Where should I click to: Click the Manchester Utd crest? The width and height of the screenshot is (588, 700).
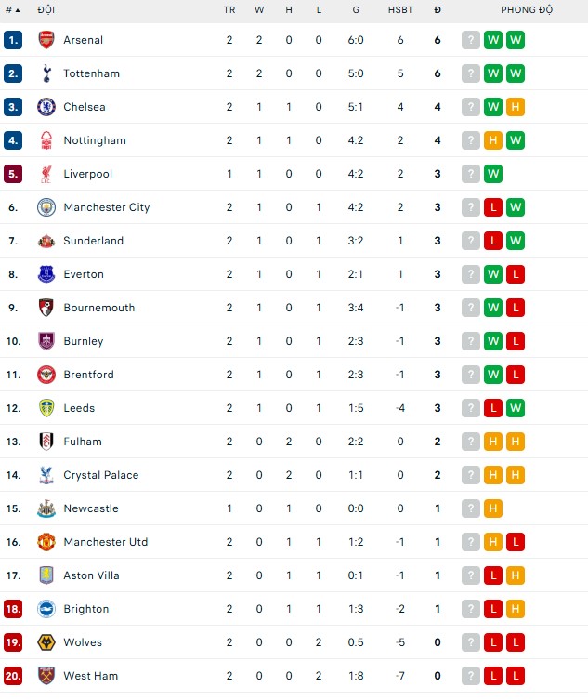click(46, 542)
